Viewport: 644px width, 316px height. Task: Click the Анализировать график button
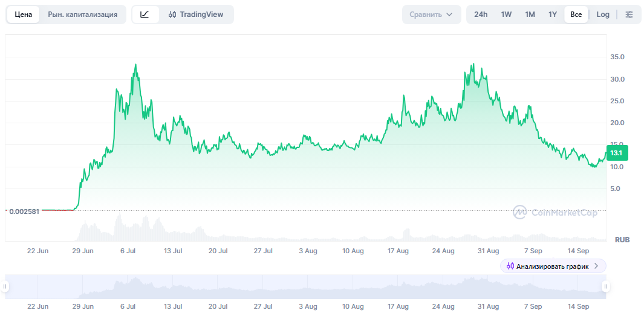(x=553, y=266)
